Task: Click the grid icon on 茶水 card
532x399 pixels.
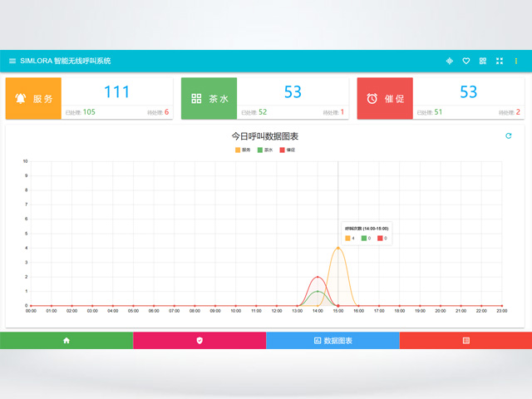Action: pyautogui.click(x=196, y=98)
